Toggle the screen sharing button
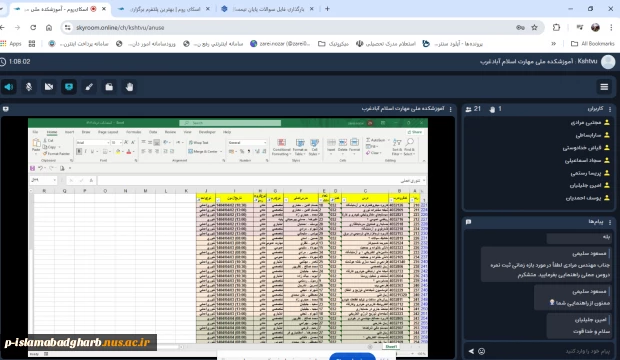 tap(69, 87)
